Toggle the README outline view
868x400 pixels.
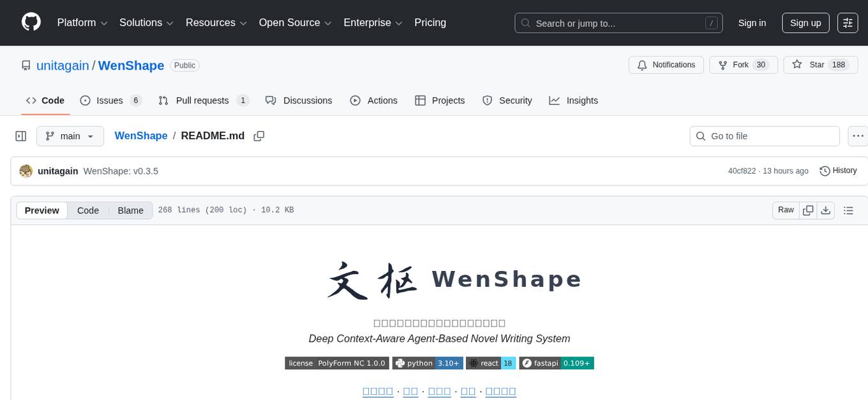(x=849, y=210)
